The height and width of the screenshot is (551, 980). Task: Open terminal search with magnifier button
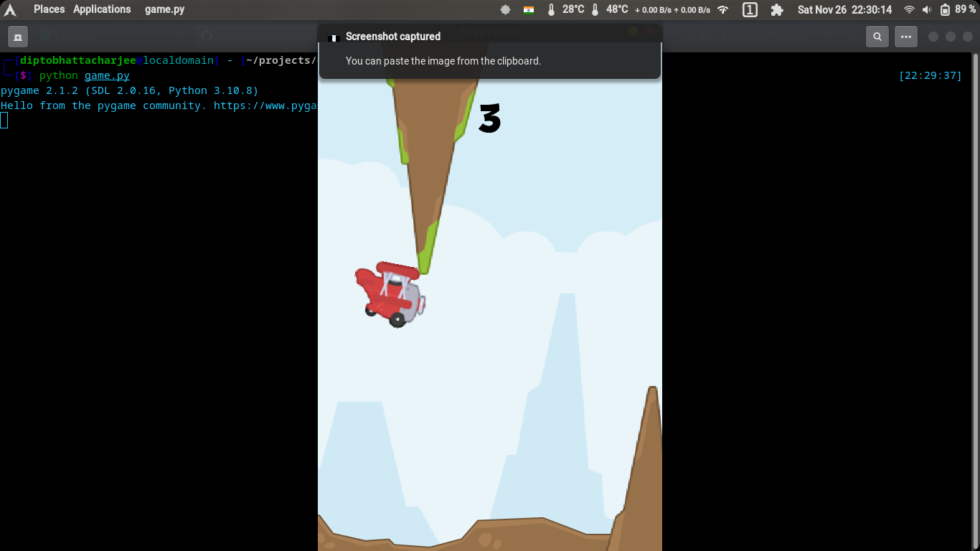[x=877, y=37]
